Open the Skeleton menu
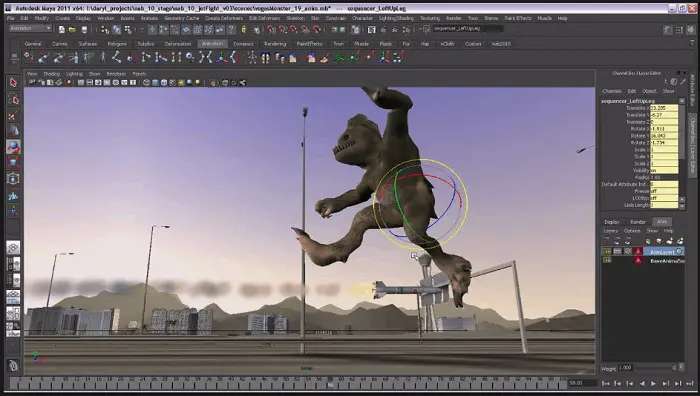Screen dimensions: 700x396 [x=295, y=18]
